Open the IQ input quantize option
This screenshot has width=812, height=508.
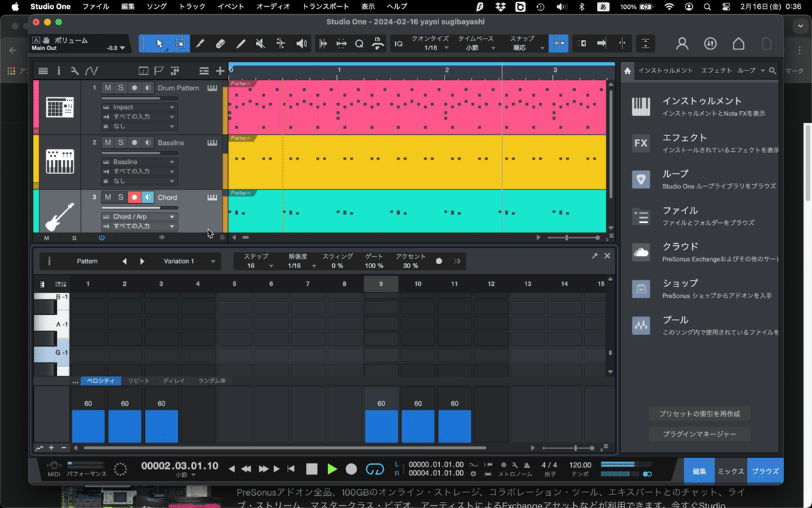pos(399,44)
